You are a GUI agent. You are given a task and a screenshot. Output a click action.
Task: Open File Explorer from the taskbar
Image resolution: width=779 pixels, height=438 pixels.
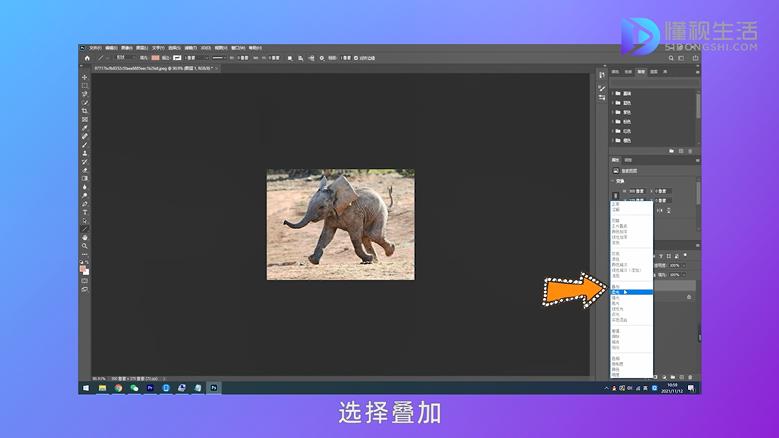[102, 388]
